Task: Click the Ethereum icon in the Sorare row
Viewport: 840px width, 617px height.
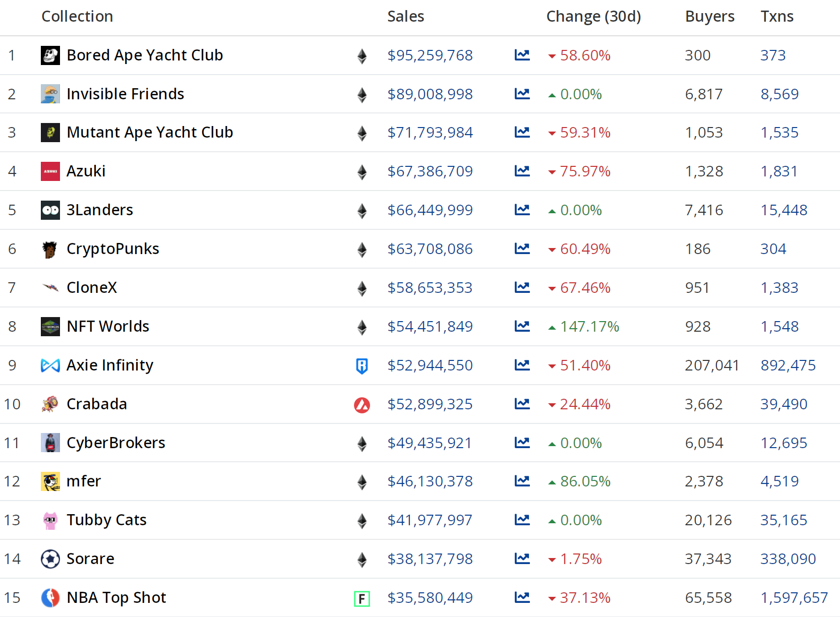Action: tap(362, 560)
